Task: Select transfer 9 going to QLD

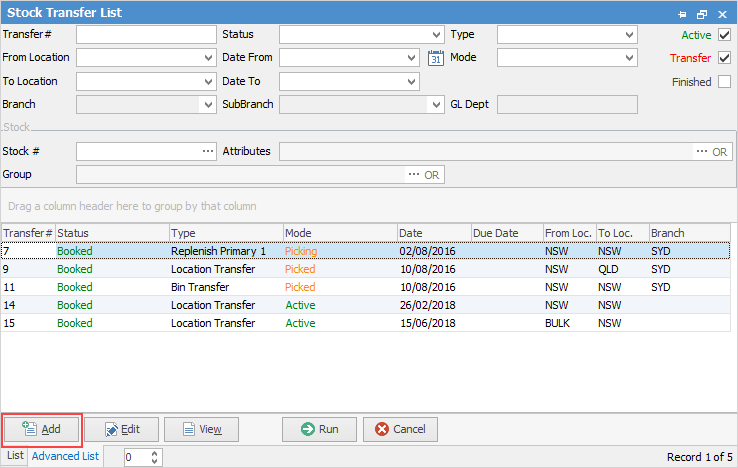Action: pyautogui.click(x=366, y=269)
